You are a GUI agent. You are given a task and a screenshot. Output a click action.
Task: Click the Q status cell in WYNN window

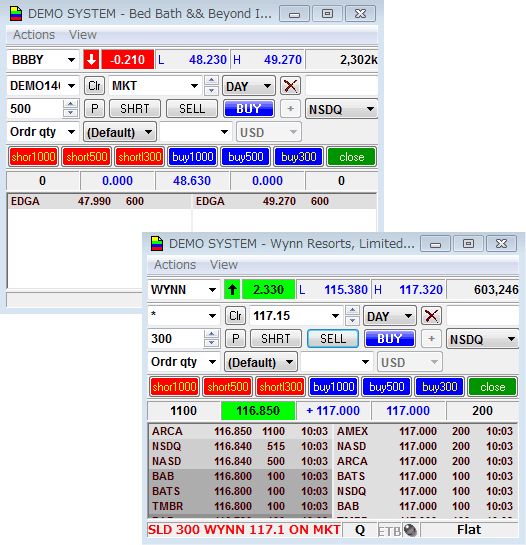[360, 530]
